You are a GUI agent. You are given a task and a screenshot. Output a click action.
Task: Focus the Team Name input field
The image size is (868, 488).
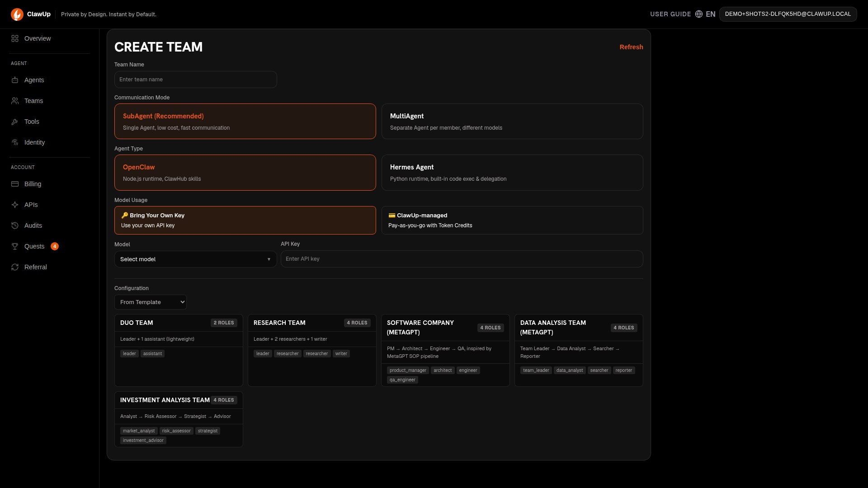(x=195, y=80)
